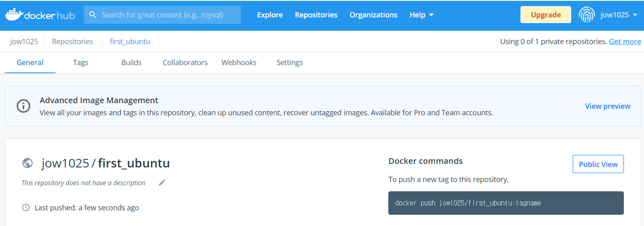Viewport: 644px width, 226px height.
Task: Expand the Help dropdown menu
Action: click(x=422, y=15)
